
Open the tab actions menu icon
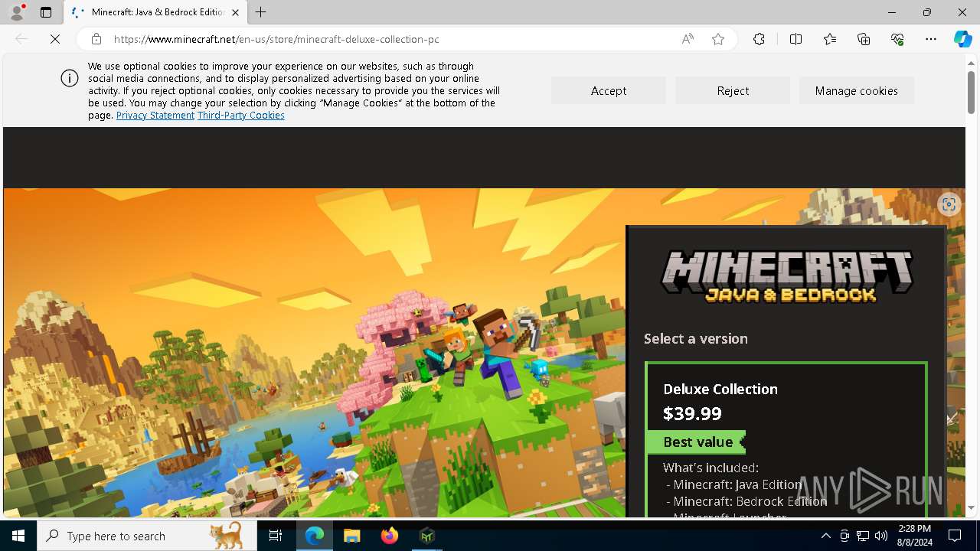click(46, 12)
